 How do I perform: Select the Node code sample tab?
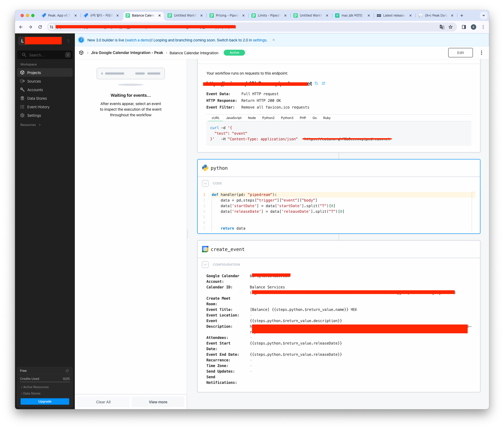252,118
